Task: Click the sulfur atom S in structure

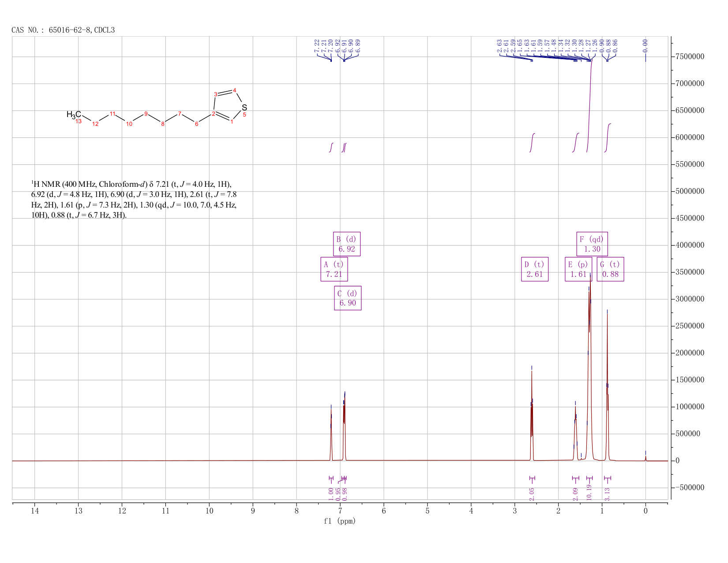Action: 244,107
